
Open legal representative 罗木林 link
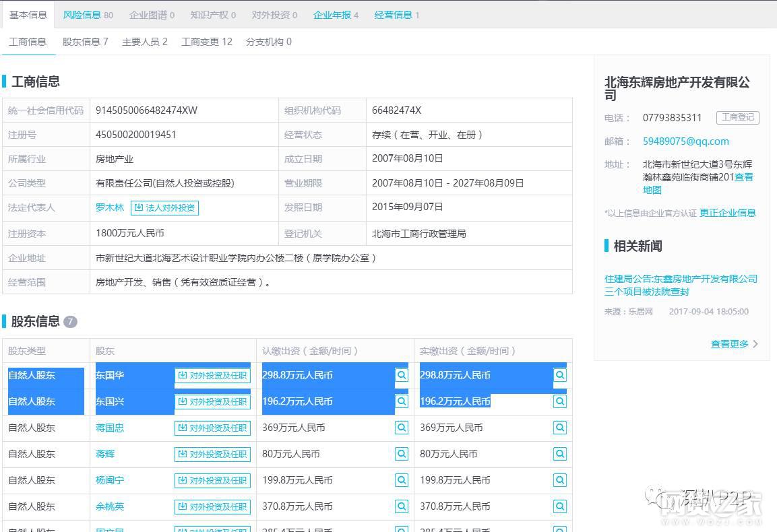click(x=110, y=207)
